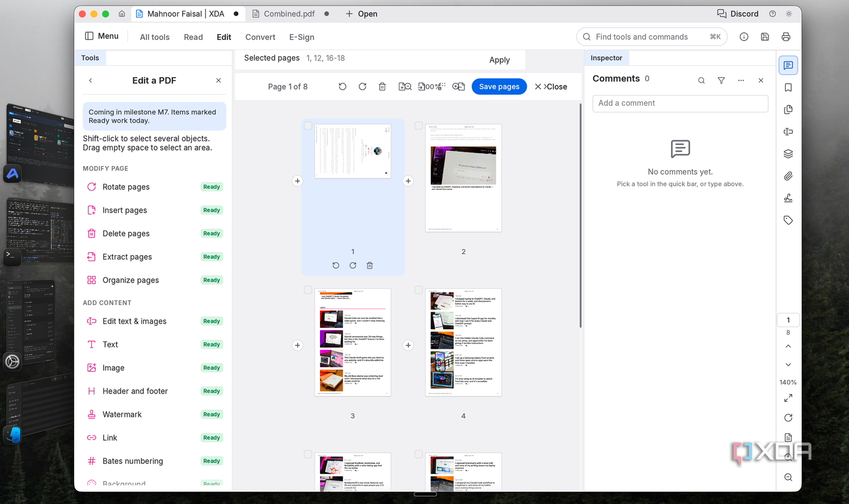Click the save disk icon
The width and height of the screenshot is (849, 504).
[765, 37]
